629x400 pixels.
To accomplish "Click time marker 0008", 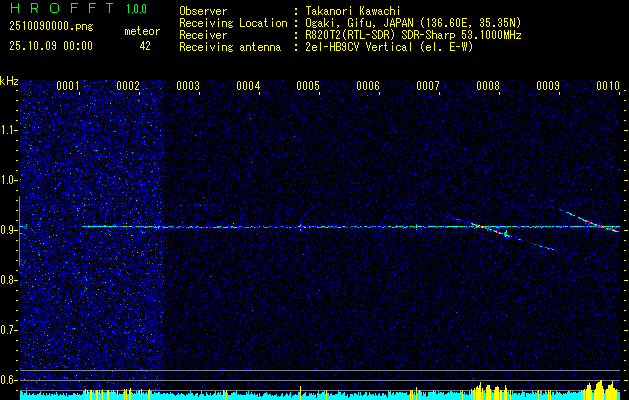I will (x=488, y=86).
